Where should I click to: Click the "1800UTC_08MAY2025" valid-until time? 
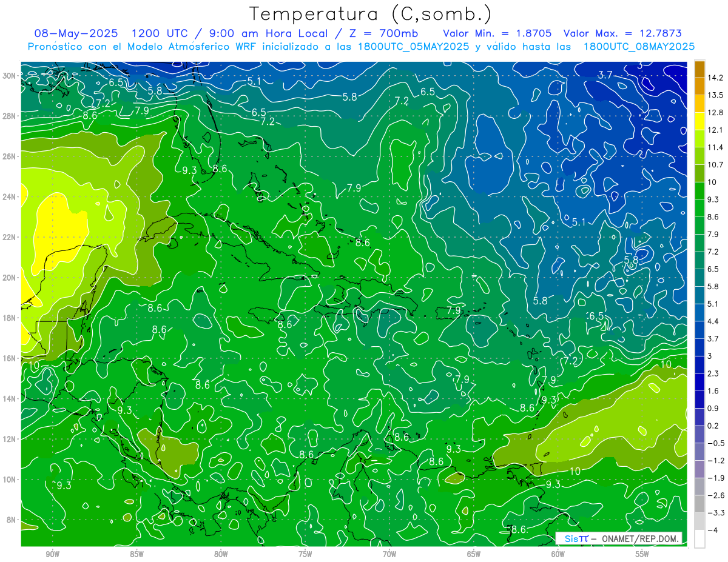pos(639,47)
